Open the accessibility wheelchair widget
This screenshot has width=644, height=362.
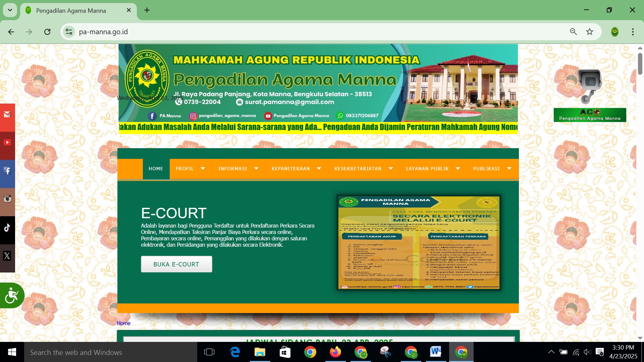pyautogui.click(x=12, y=295)
